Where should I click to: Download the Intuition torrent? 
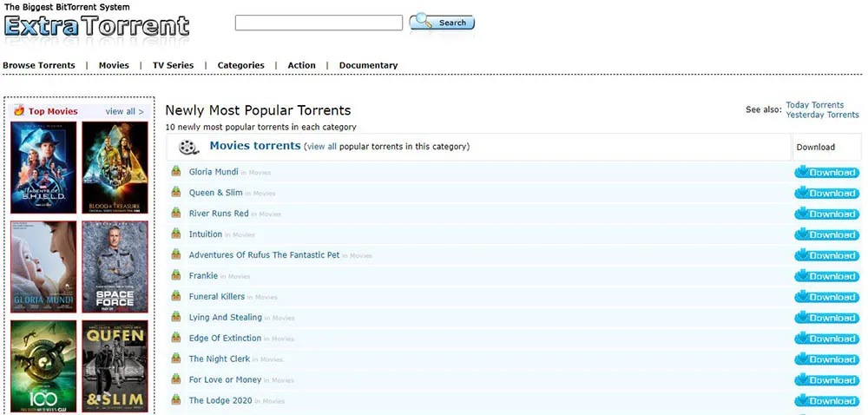click(x=826, y=234)
